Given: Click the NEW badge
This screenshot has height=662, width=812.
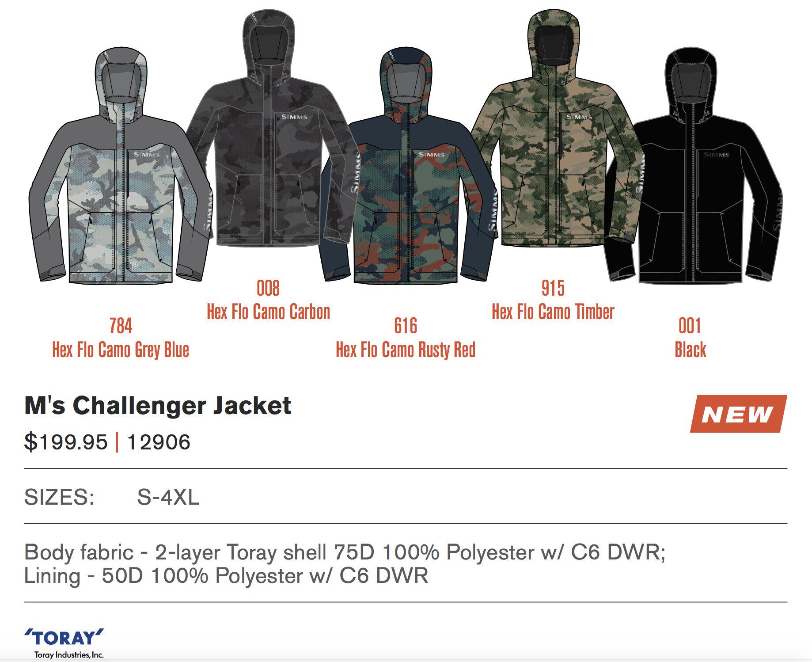Looking at the screenshot, I should tap(738, 414).
